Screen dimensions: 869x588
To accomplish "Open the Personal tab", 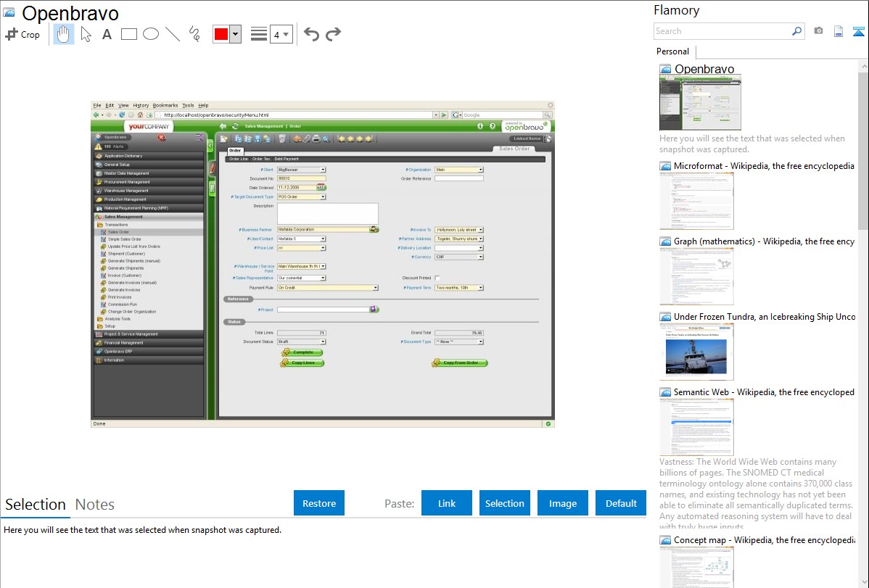I will (x=672, y=51).
